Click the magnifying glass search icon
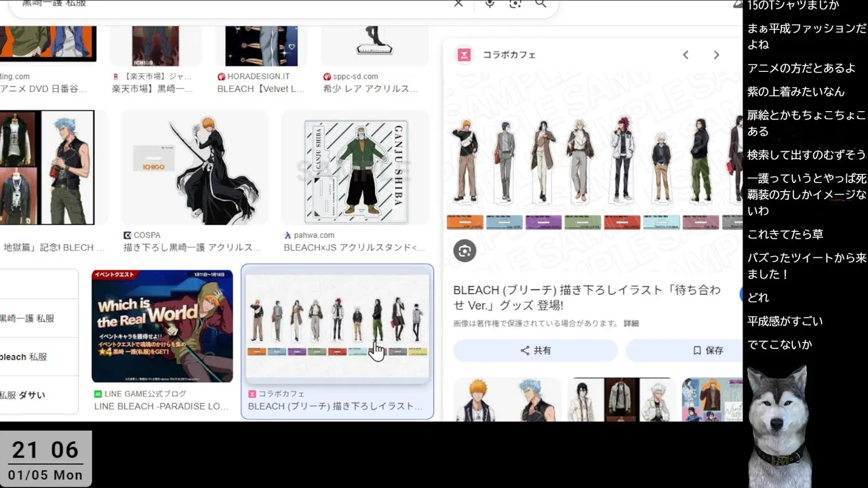Viewport: 868px width, 488px height. (x=540, y=3)
